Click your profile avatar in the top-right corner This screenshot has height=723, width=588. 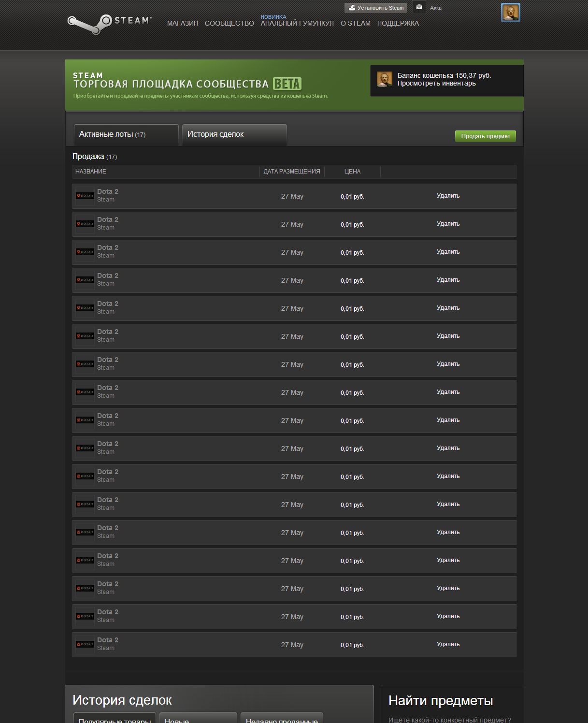512,13
